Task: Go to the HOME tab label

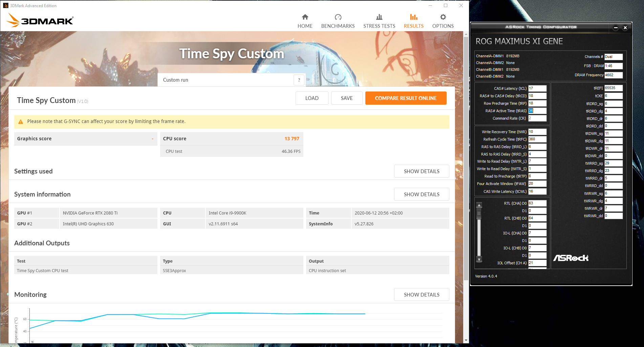Action: 305,26
